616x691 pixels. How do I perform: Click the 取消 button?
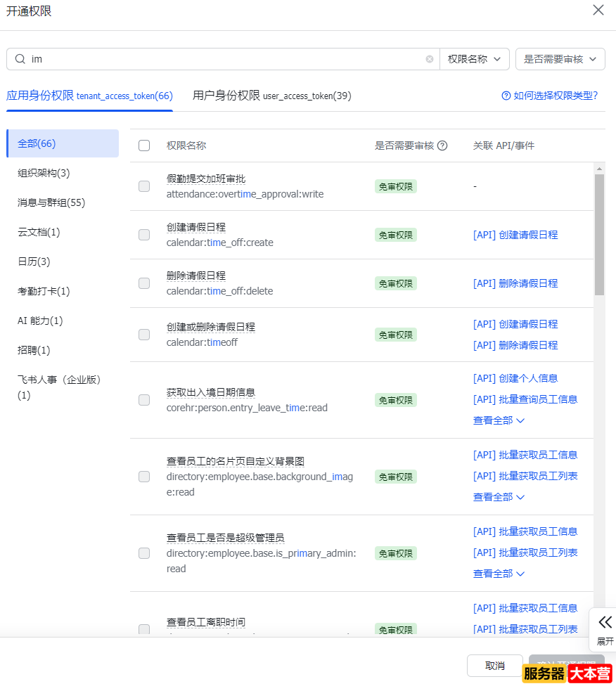pos(495,666)
